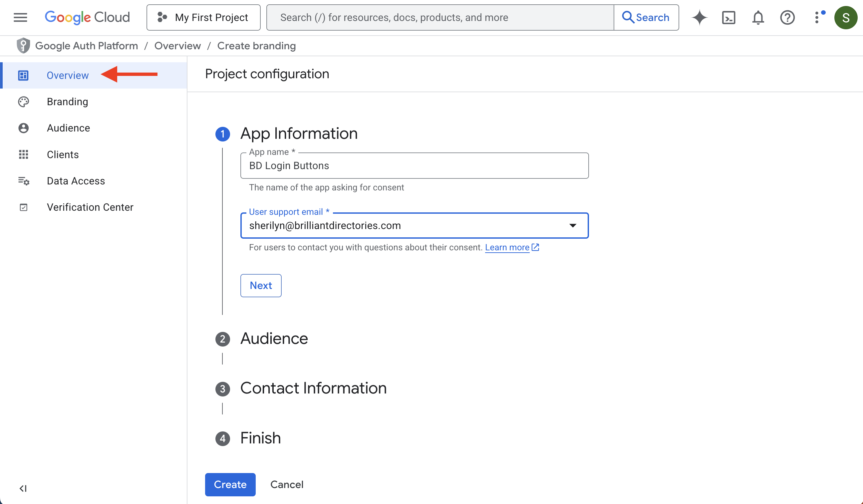Activate Cloud Shell terminal icon
Viewport: 863px width, 504px height.
[x=728, y=17]
